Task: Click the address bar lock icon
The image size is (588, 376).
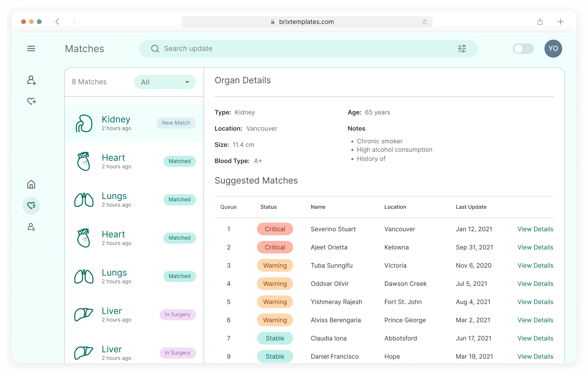Action: coord(272,22)
